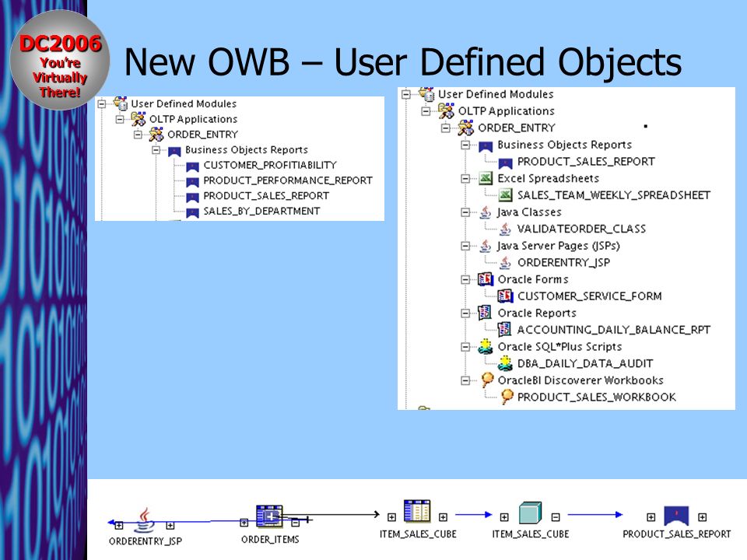747x560 pixels.
Task: Select CUSTOMER_PROFITIABILITY label in left tree
Action: (x=270, y=165)
